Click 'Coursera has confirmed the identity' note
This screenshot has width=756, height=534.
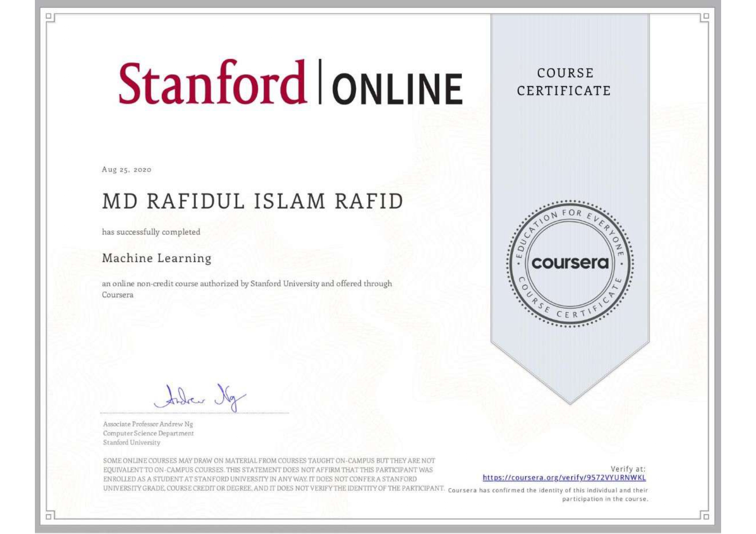pyautogui.click(x=548, y=494)
